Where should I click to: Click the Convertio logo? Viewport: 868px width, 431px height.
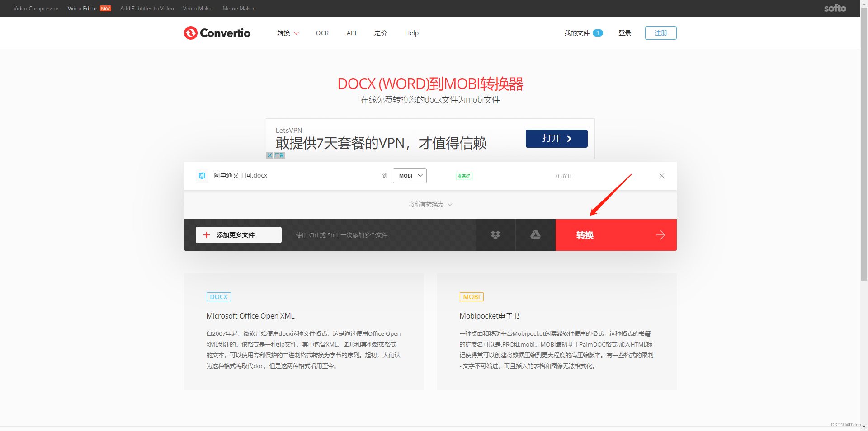(x=217, y=33)
